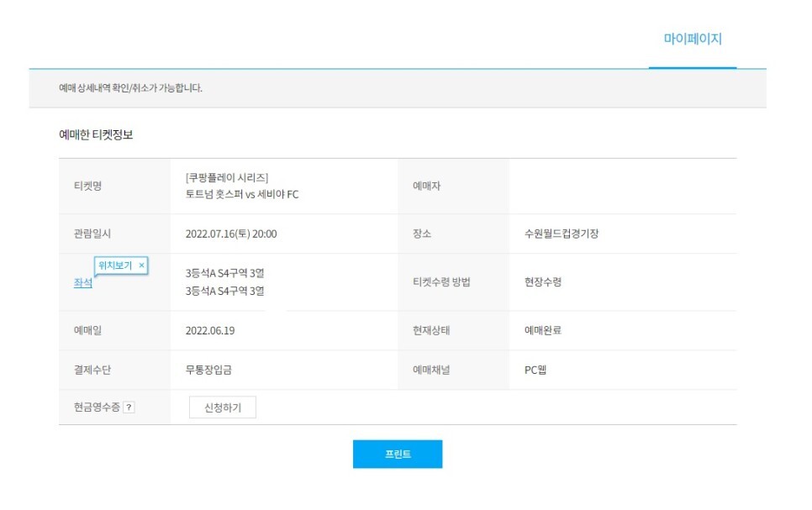Click the 현금영수증 label text

pos(97,407)
